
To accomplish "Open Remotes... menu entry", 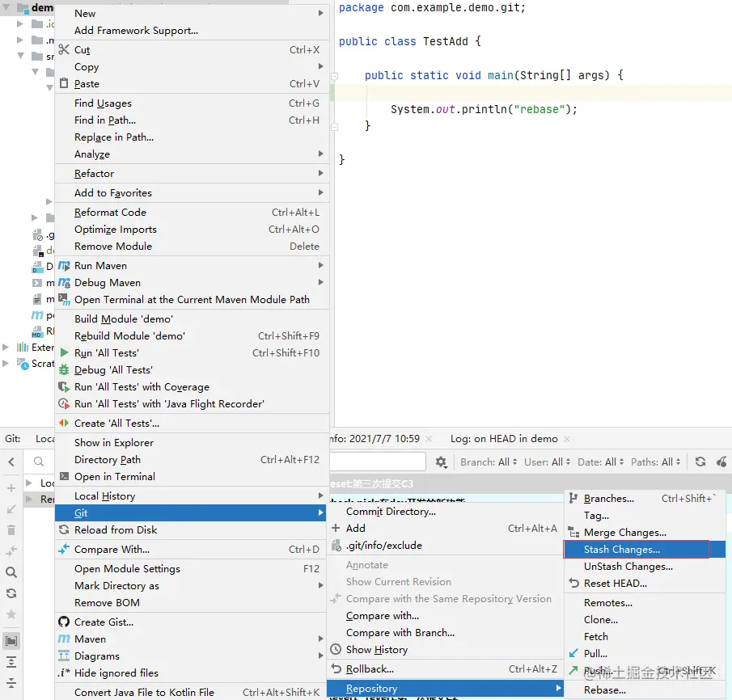I will click(x=644, y=602).
